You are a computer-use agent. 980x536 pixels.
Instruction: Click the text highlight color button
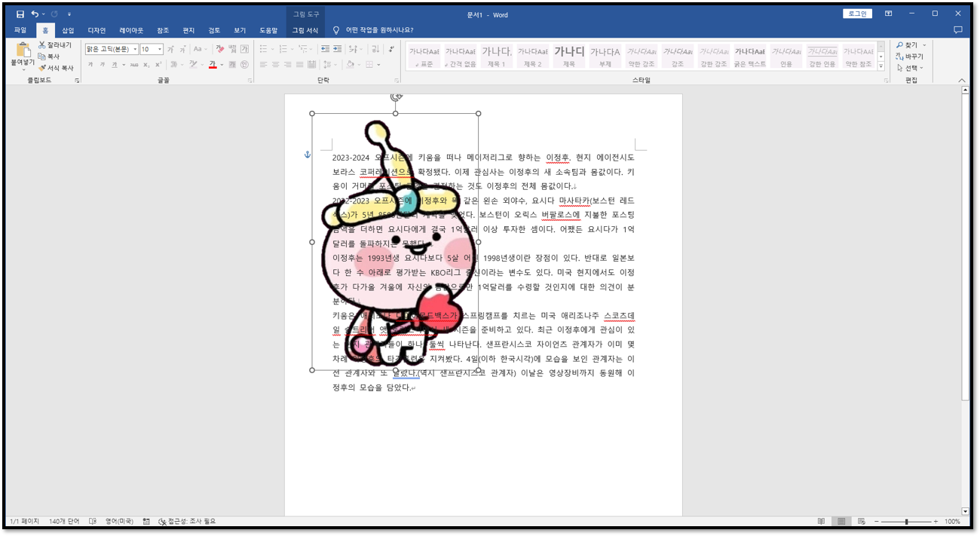coord(192,65)
